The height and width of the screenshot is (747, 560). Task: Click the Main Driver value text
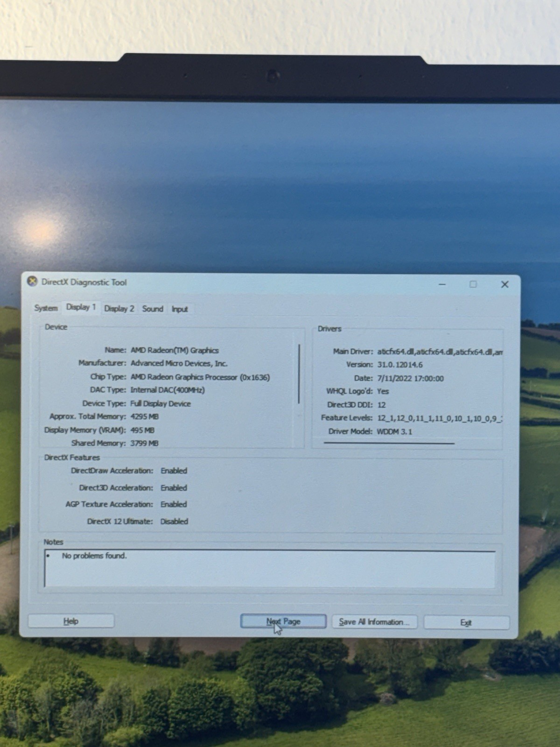pos(440,352)
